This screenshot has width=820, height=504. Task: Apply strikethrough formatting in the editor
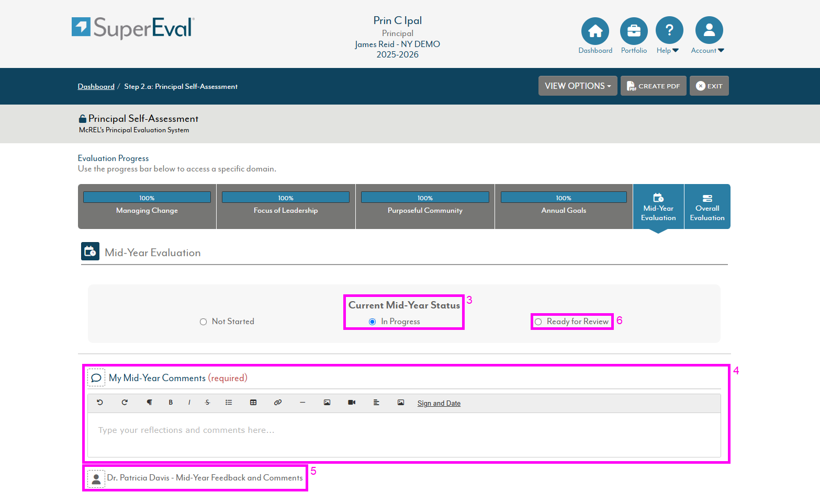[x=208, y=403]
